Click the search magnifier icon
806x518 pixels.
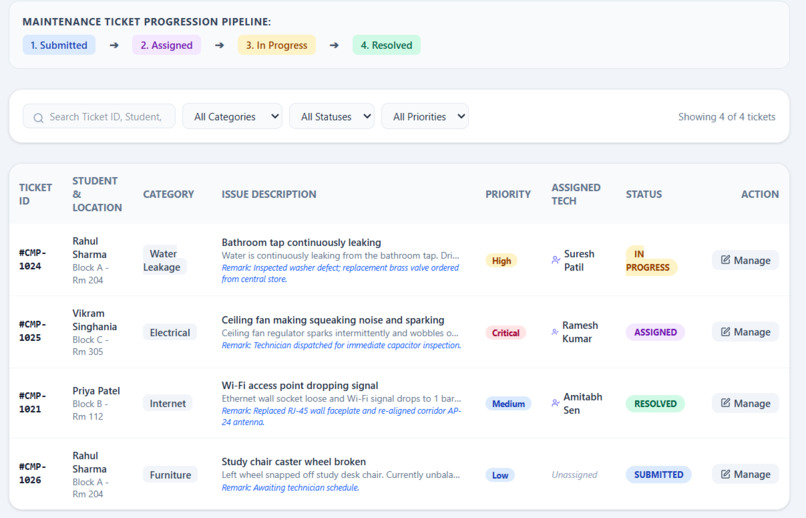point(38,118)
